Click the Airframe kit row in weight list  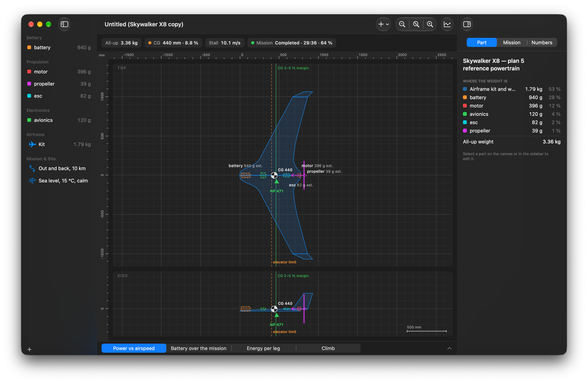tap(512, 89)
